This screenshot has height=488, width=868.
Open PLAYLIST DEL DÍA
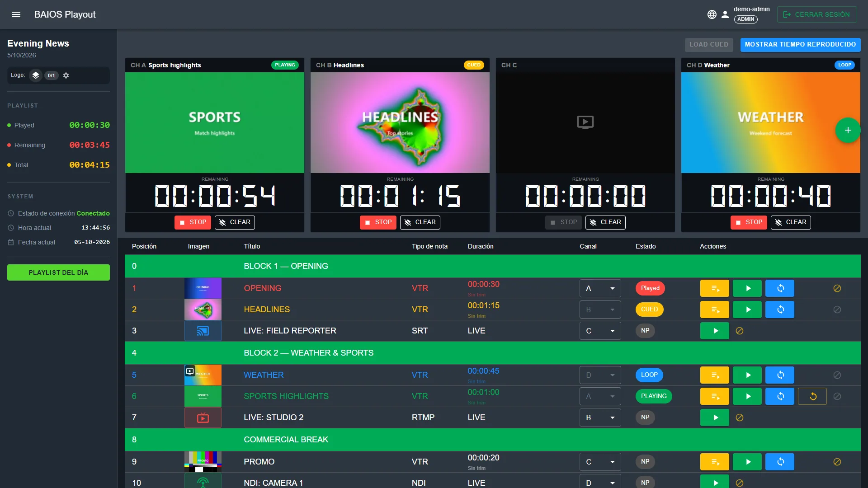[58, 272]
